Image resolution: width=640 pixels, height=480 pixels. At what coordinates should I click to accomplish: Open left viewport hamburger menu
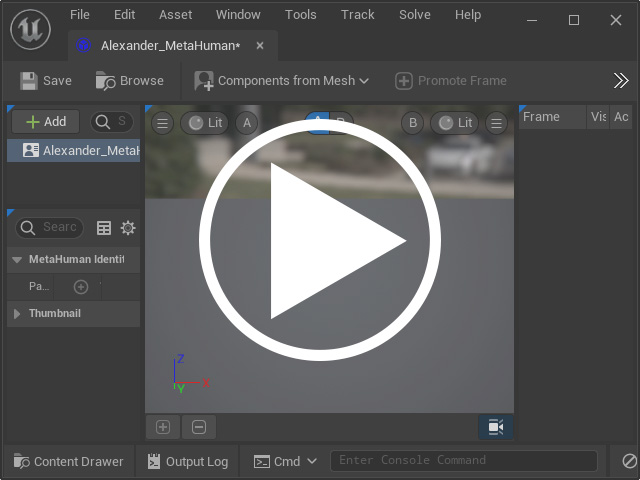tap(162, 123)
